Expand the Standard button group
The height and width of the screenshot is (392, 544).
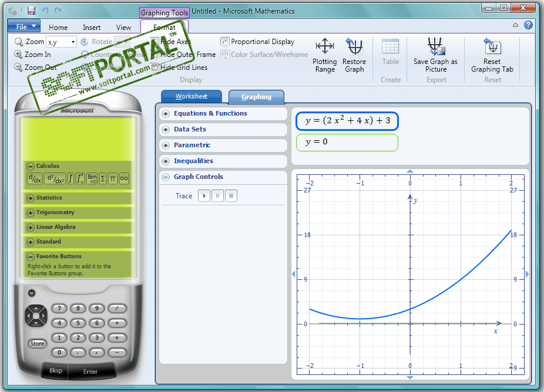click(31, 242)
